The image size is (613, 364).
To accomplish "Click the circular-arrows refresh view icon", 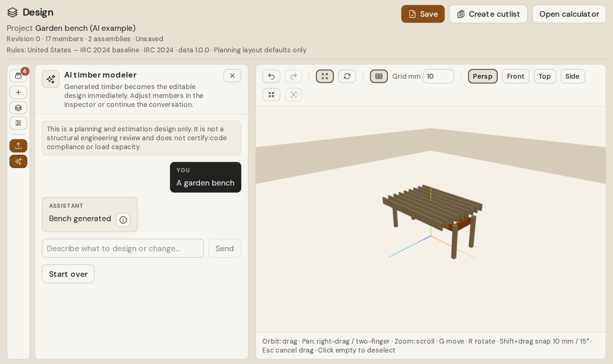I will tap(347, 76).
